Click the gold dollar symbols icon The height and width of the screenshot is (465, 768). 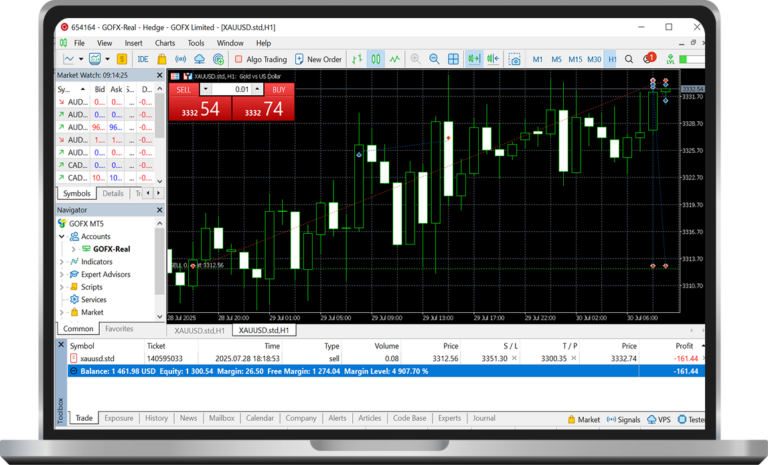(x=122, y=59)
